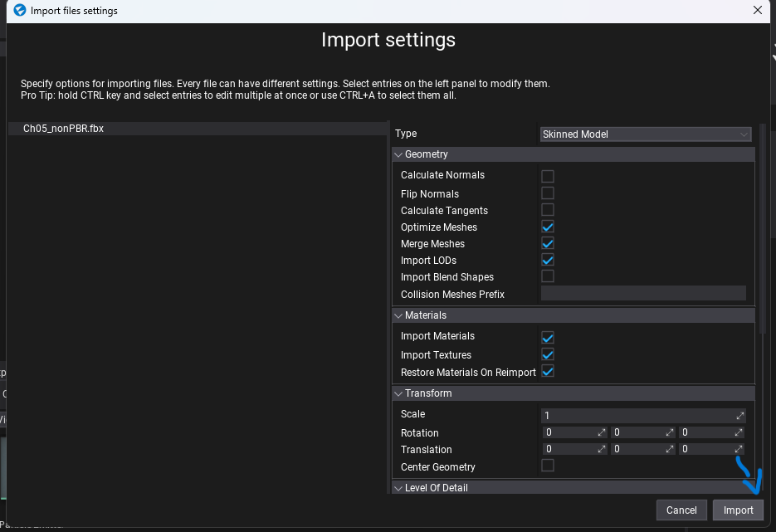Disable the Merge Meshes option
This screenshot has width=776, height=532.
(x=547, y=243)
